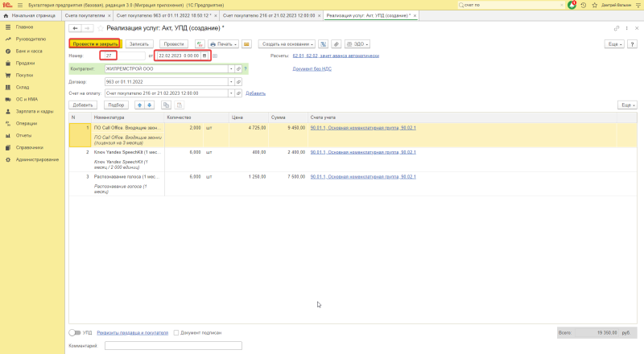Open the Печать dropdown
The height and width of the screenshot is (354, 644).
[224, 44]
